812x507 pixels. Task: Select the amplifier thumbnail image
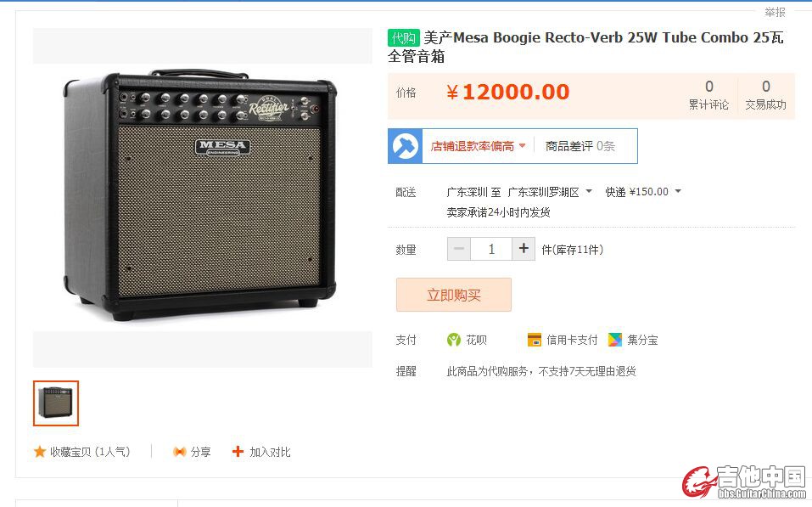coord(56,403)
